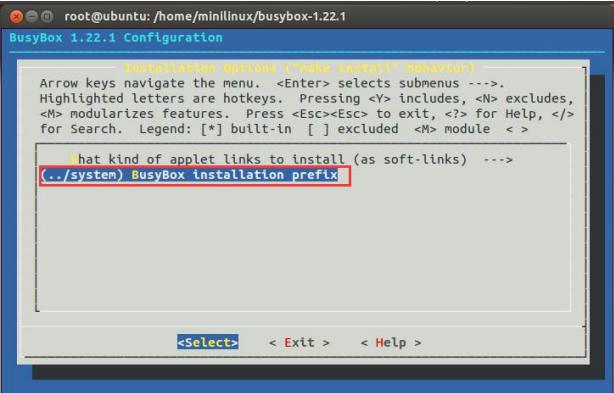
Task: Maximize the root@ubuntu terminal window
Action: pos(47,16)
